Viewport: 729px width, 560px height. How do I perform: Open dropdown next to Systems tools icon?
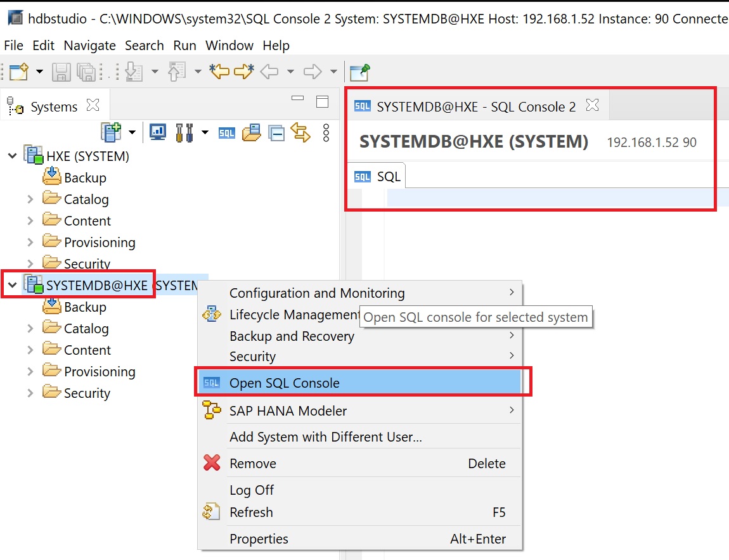pos(205,132)
